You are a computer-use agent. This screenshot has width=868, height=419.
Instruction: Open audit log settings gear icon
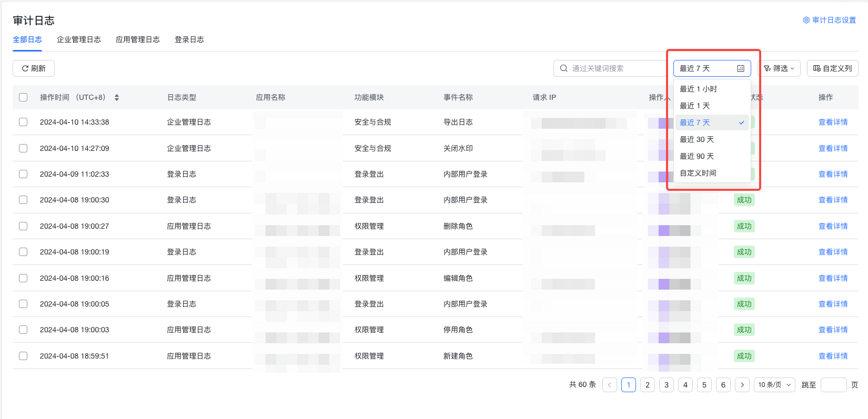806,20
